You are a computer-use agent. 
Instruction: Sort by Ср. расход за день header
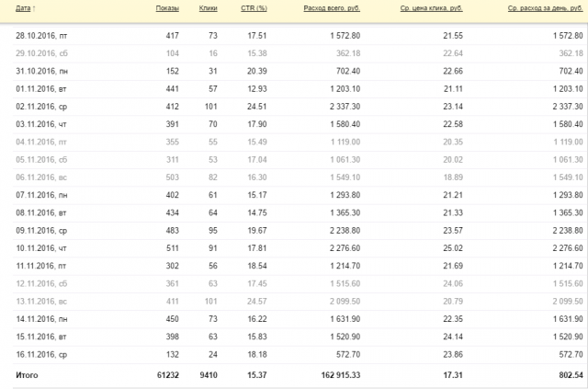[x=545, y=8]
